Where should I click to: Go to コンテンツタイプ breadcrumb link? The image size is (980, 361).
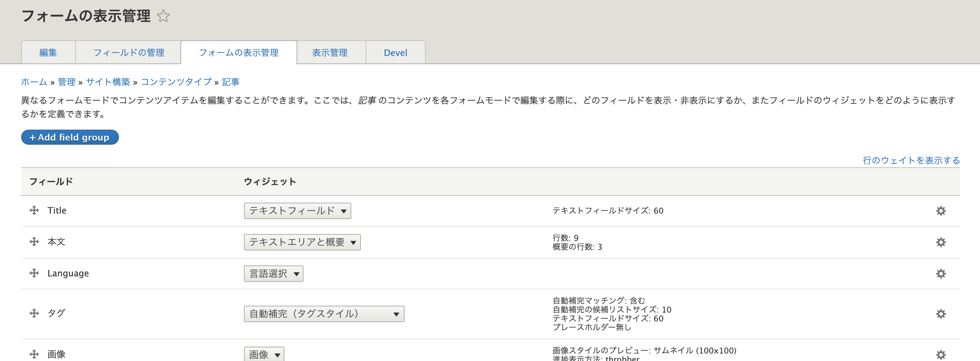[x=176, y=82]
